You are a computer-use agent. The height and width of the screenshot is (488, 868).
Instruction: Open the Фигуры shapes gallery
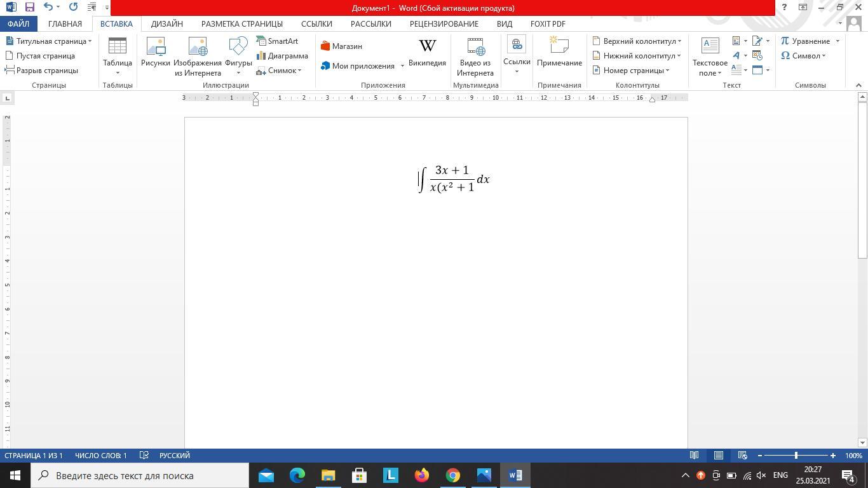click(238, 56)
